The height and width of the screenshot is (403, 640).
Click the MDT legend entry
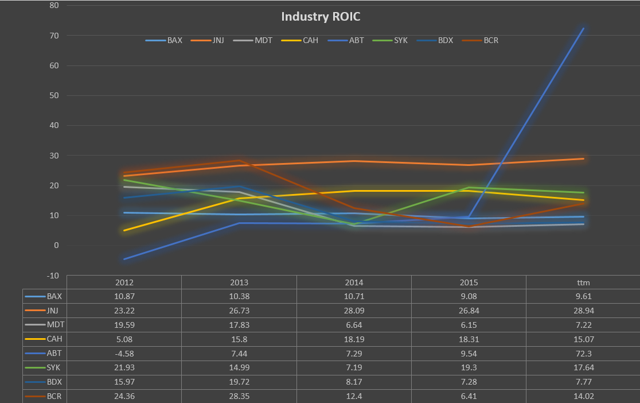pyautogui.click(x=253, y=40)
